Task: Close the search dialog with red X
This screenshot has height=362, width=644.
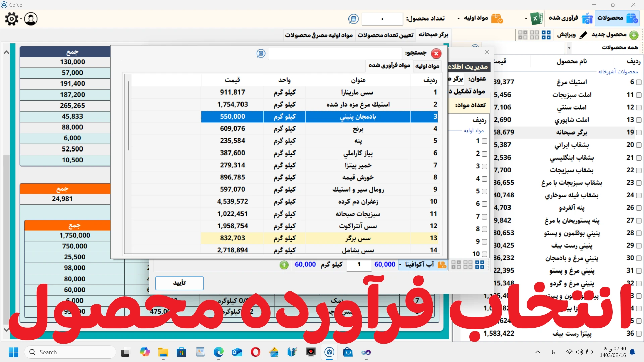Action: click(436, 54)
